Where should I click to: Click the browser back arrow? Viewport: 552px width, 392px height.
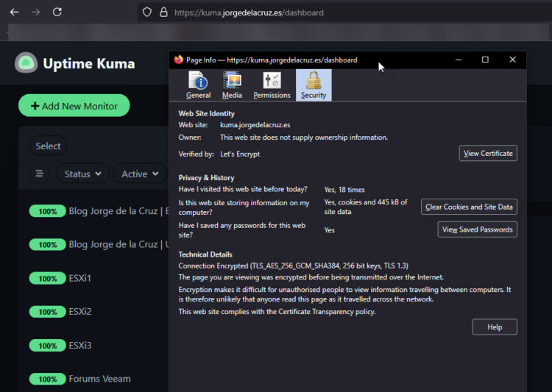coord(14,13)
